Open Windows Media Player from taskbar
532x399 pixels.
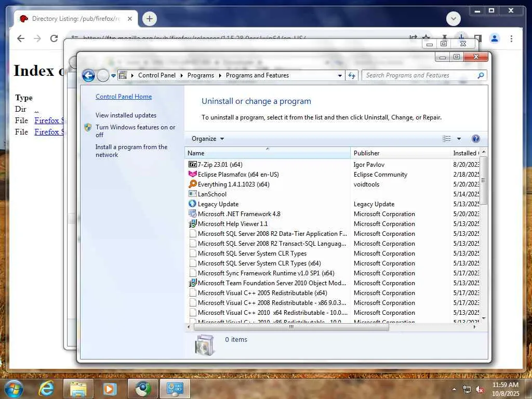tap(110, 389)
